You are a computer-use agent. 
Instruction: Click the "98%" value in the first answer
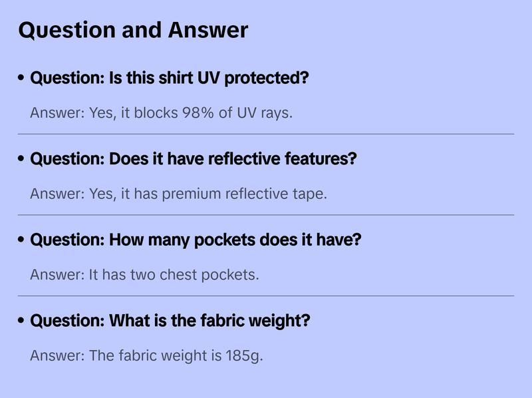click(198, 113)
